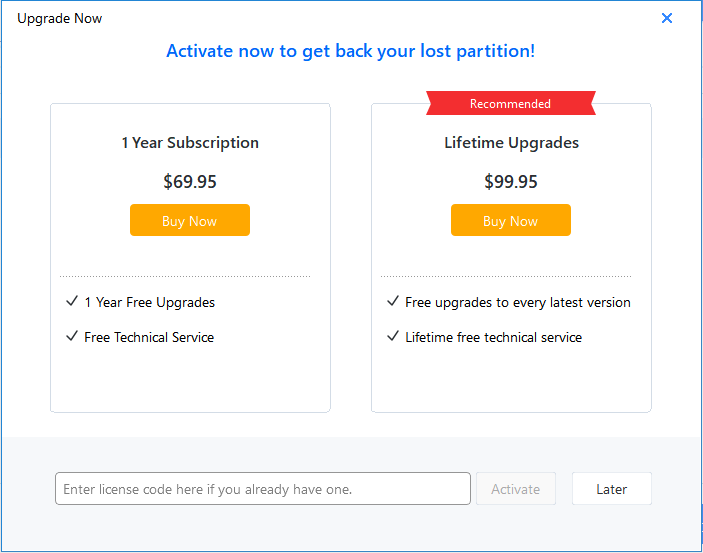Screen dimensions: 703x553
Task: Click the Upgrade Now window title
Action: [59, 18]
